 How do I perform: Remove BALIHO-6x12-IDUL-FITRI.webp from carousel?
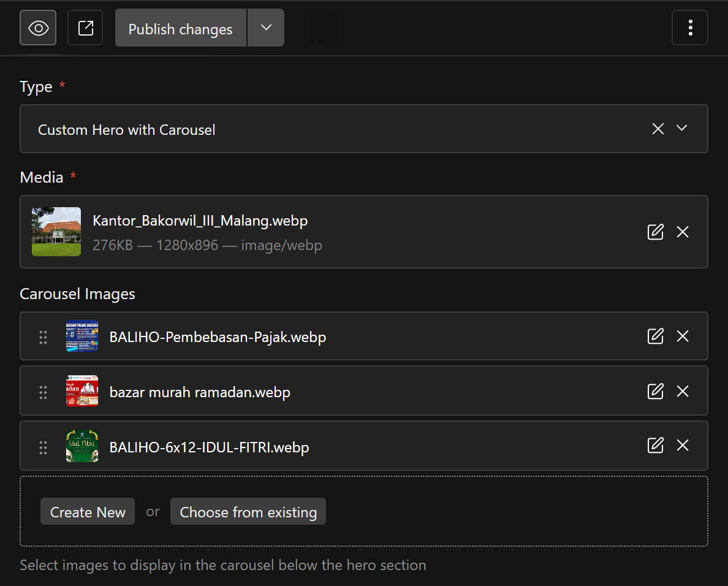683,445
